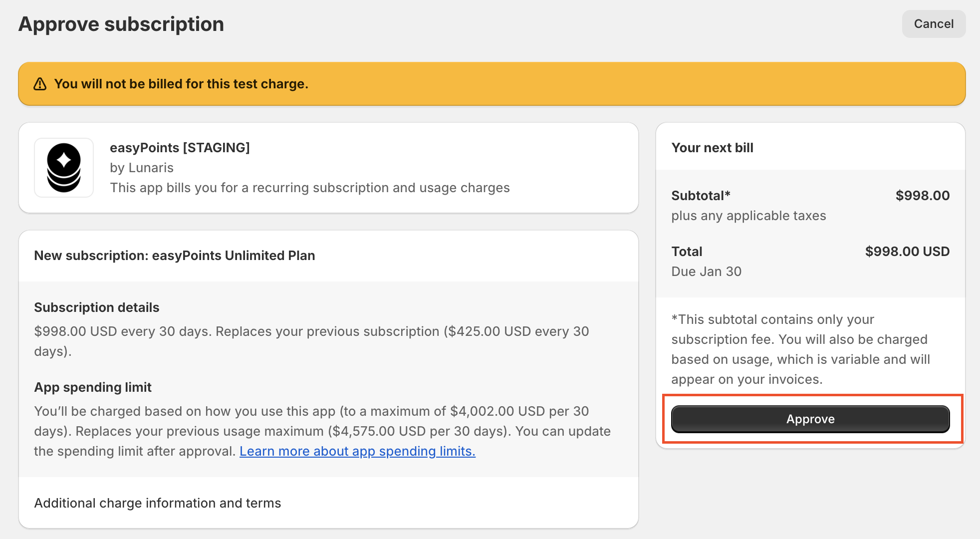The width and height of the screenshot is (980, 539).
Task: Open Learn more about app spending limits
Action: coord(357,451)
